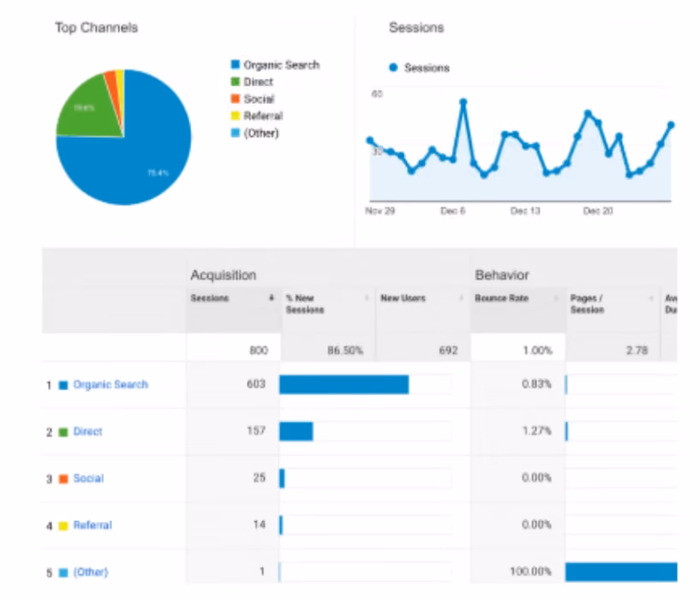This screenshot has height=600, width=700.
Task: Click the Top Channels heading
Action: point(97,27)
